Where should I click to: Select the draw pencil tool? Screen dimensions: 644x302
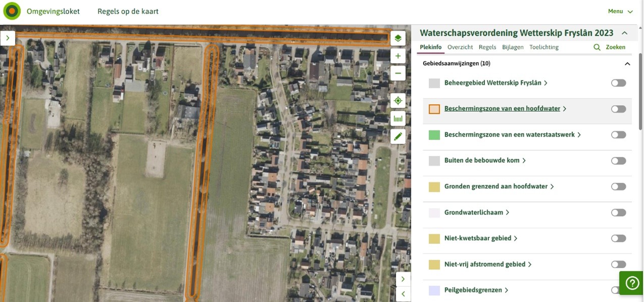click(x=398, y=136)
